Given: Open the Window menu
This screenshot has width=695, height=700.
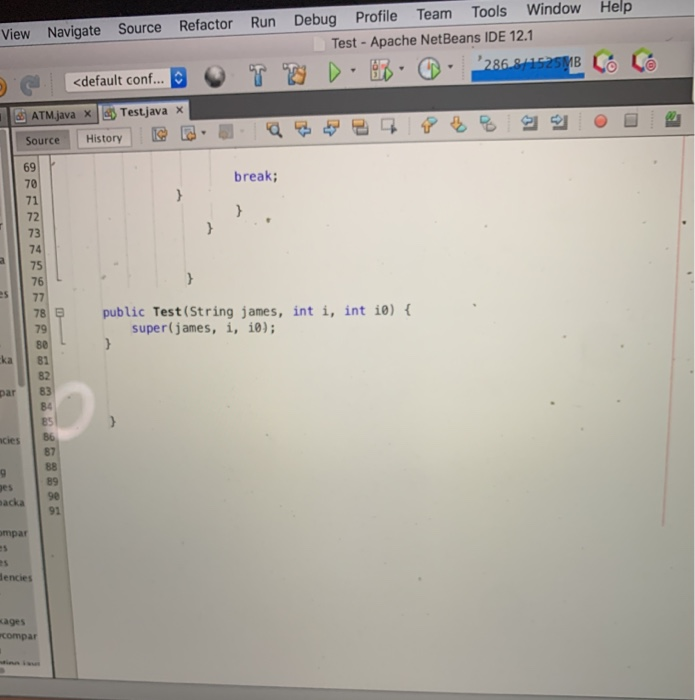Looking at the screenshot, I should point(553,8).
